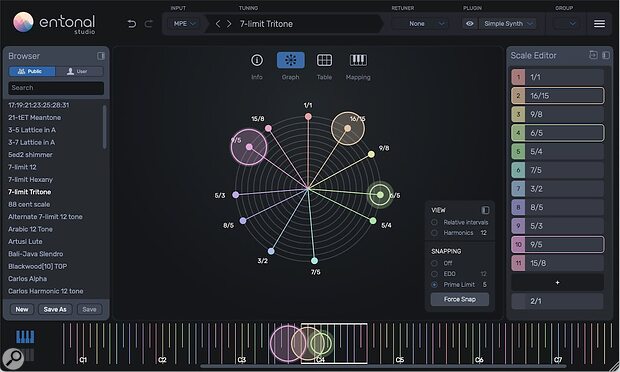Open the Retuner None dropdown
Image resolution: width=620 pixels, height=372 pixels.
(x=421, y=24)
